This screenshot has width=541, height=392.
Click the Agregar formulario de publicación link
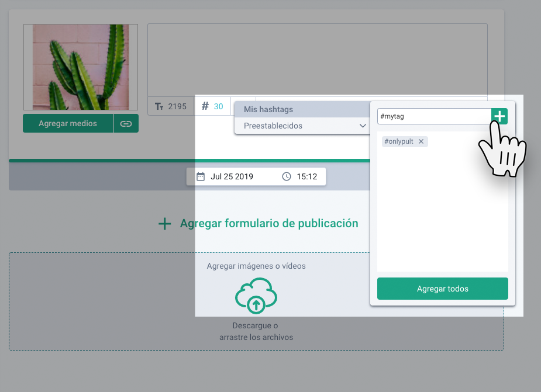[x=269, y=224]
